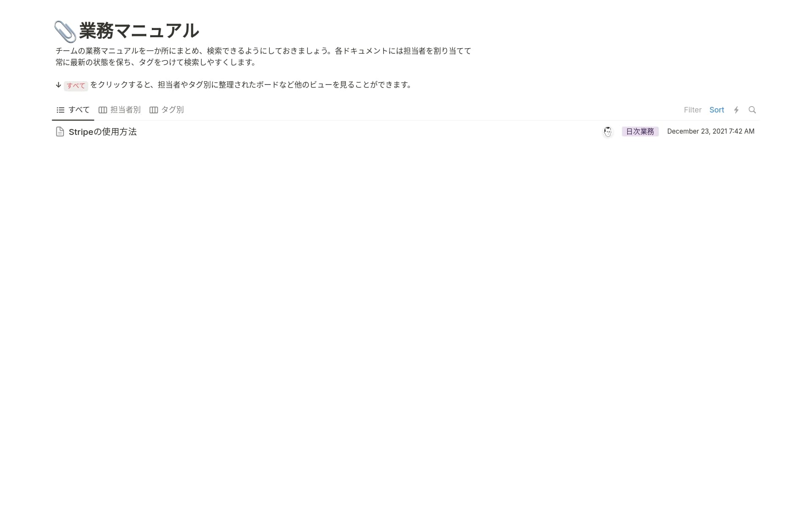
Task: Click the 日次業務 tag
Action: (640, 132)
